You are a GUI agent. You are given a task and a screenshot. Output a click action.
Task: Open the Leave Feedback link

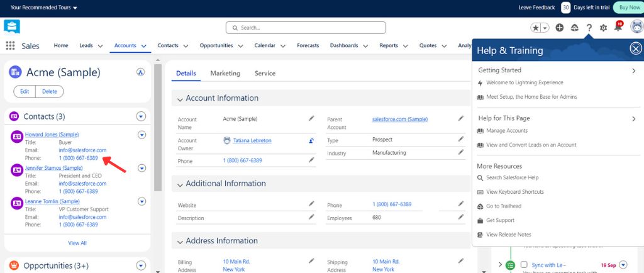point(536,8)
